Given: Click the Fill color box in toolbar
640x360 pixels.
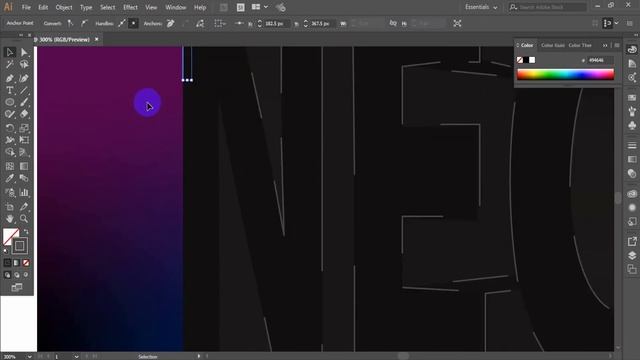Looking at the screenshot, I should [x=10, y=236].
